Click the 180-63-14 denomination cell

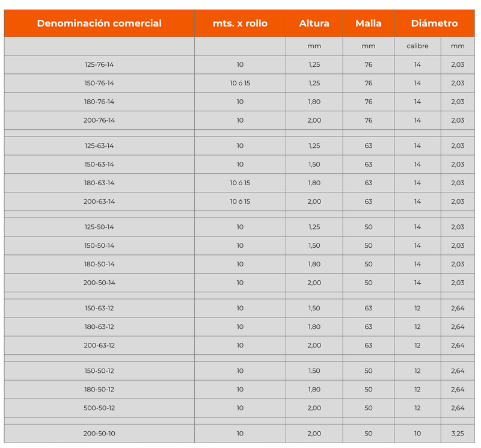[99, 183]
